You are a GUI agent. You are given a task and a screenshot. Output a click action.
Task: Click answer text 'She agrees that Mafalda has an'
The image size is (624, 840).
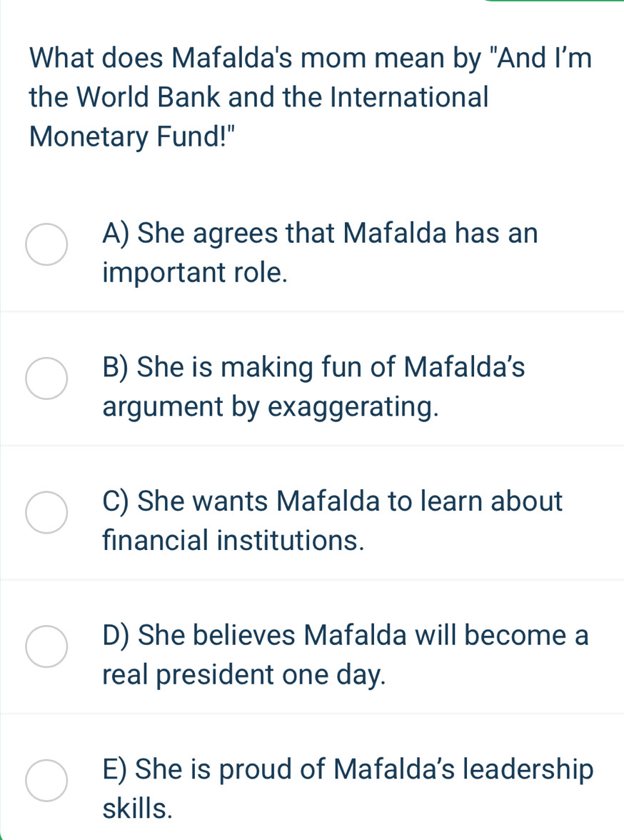coord(319,233)
